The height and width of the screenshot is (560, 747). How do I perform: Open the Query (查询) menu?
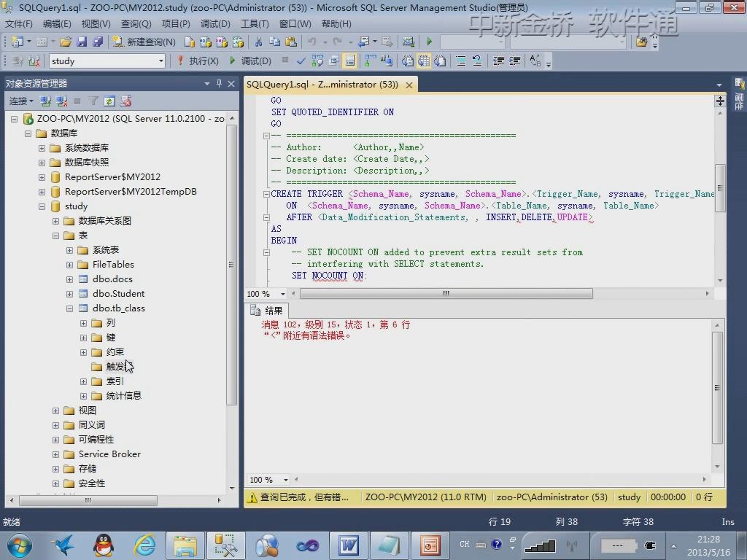136,24
